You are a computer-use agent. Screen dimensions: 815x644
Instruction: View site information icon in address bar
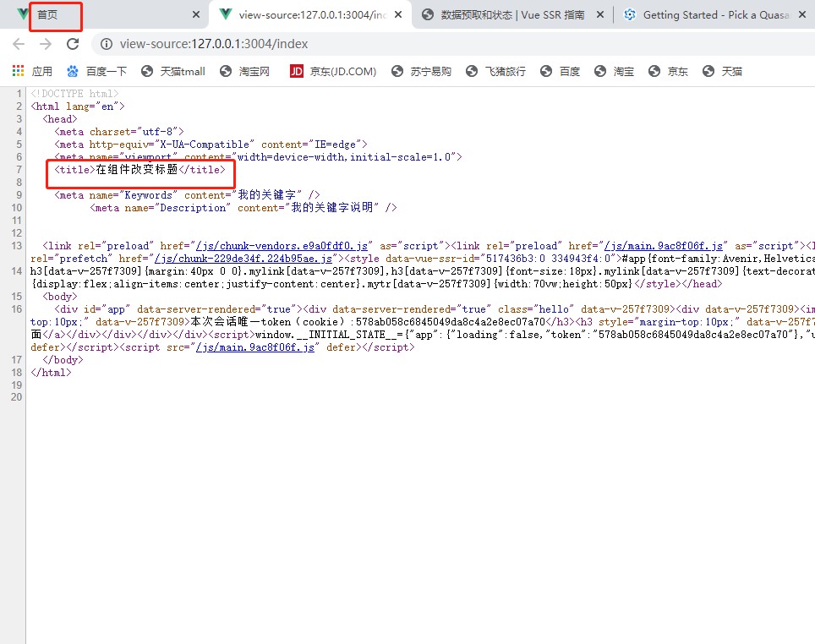pyautogui.click(x=106, y=44)
